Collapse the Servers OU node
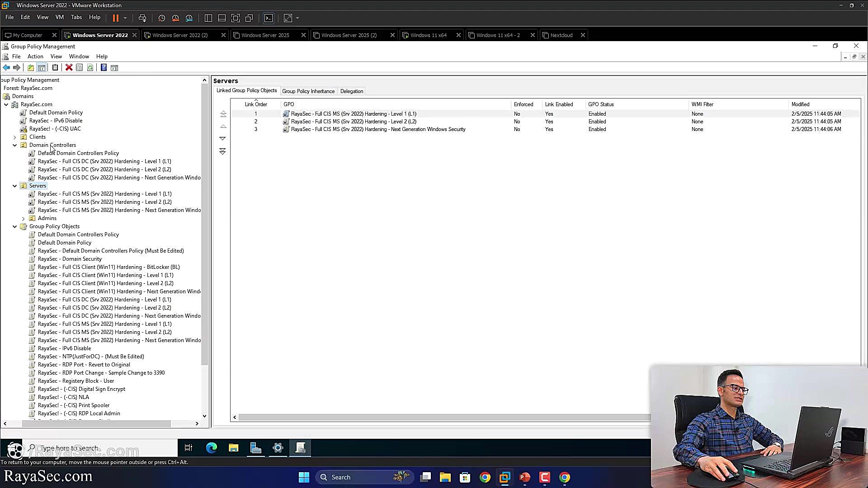 coord(15,186)
